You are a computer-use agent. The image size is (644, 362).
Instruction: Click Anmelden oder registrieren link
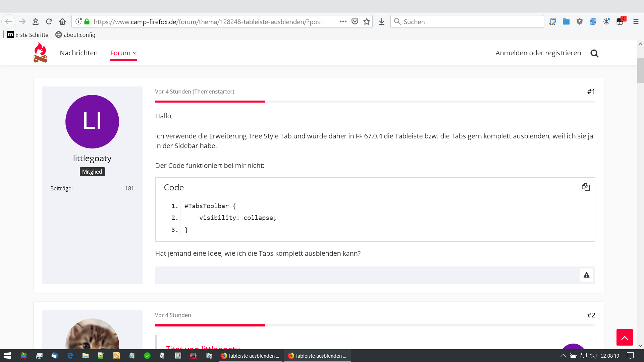tap(538, 53)
